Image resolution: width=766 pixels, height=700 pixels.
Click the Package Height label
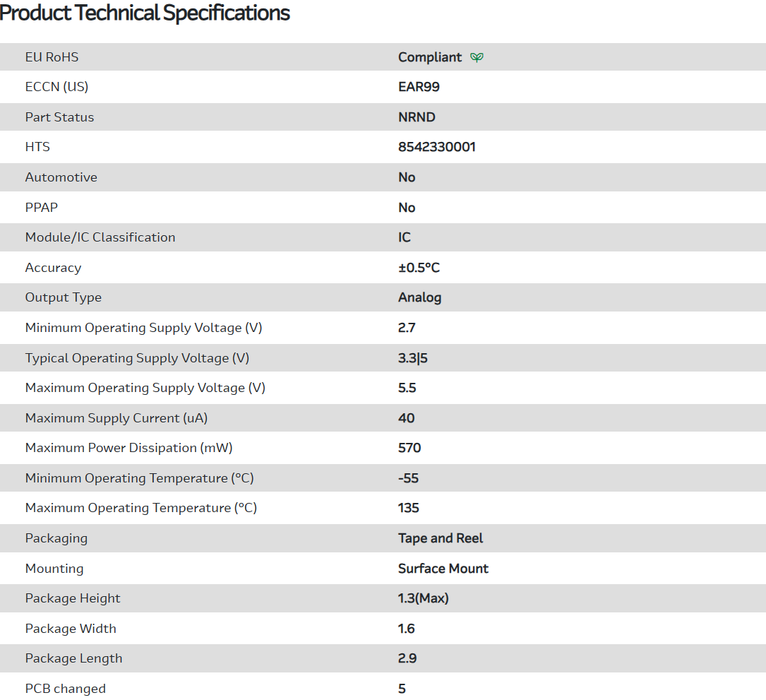click(x=73, y=598)
